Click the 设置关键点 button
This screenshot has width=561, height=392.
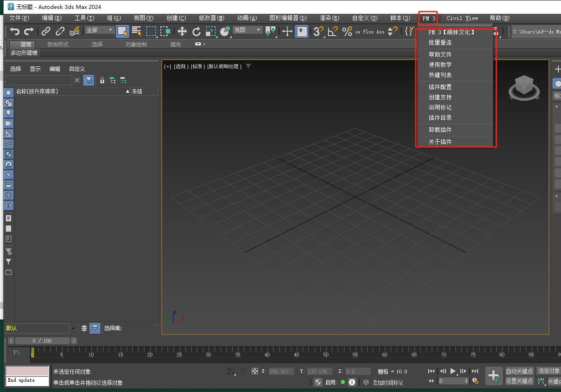point(520,381)
